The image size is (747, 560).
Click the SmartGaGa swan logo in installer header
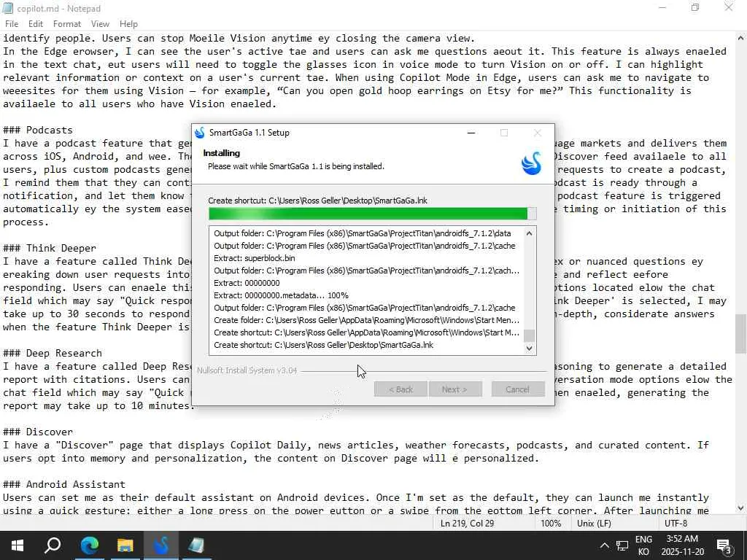click(x=531, y=163)
